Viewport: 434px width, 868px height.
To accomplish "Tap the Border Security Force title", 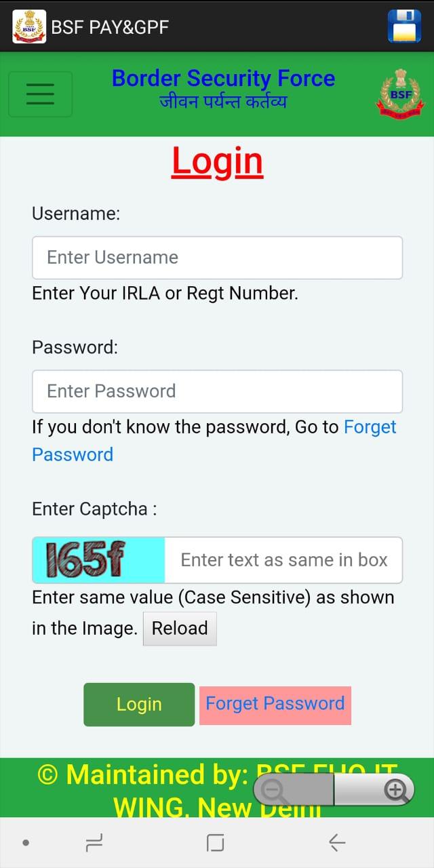I will coord(223,79).
